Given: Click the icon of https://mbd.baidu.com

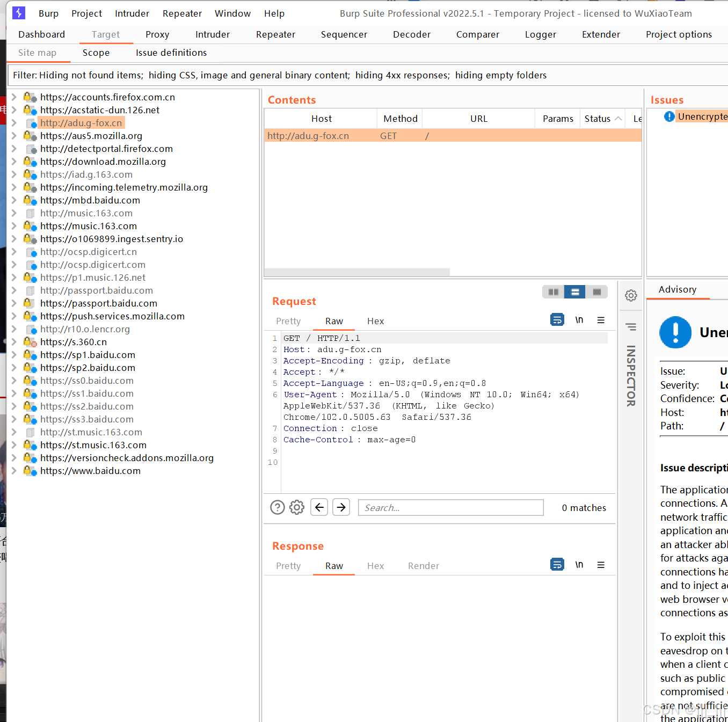Looking at the screenshot, I should (30, 200).
